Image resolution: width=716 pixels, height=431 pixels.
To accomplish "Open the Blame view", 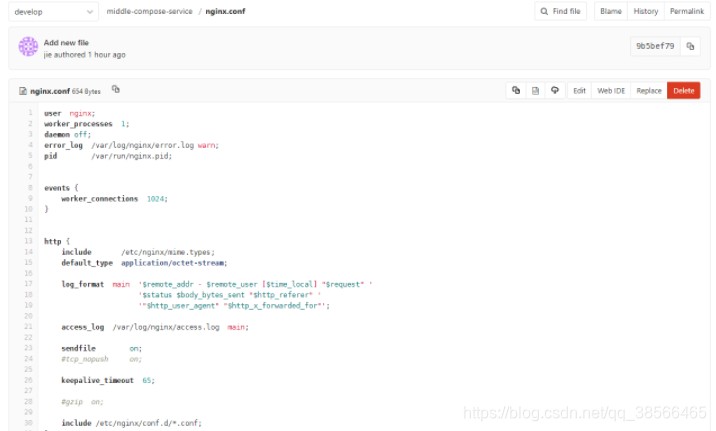I will tap(611, 11).
